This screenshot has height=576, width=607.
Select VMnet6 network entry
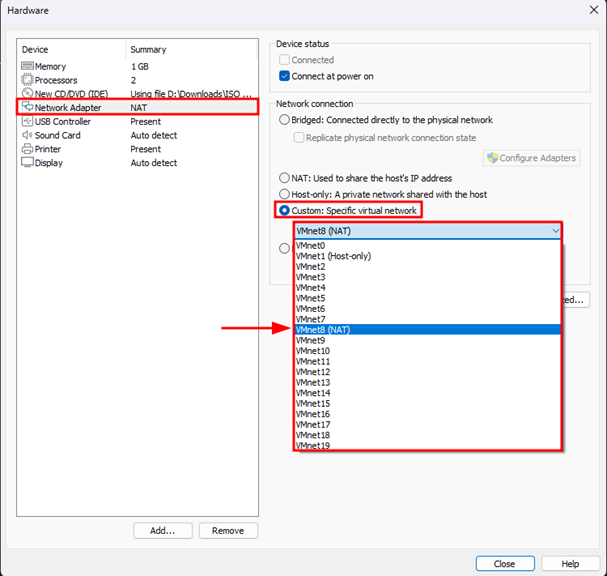tap(428, 309)
